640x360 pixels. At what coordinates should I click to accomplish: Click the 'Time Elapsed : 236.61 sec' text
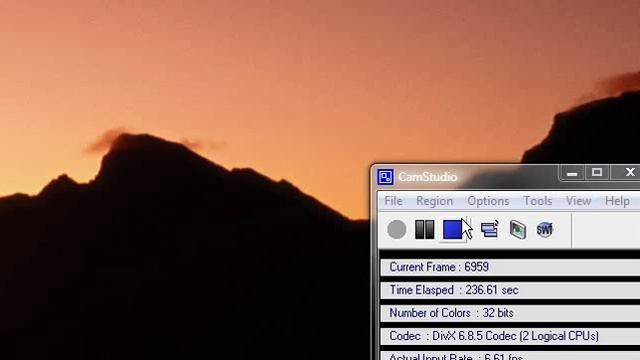tap(454, 290)
